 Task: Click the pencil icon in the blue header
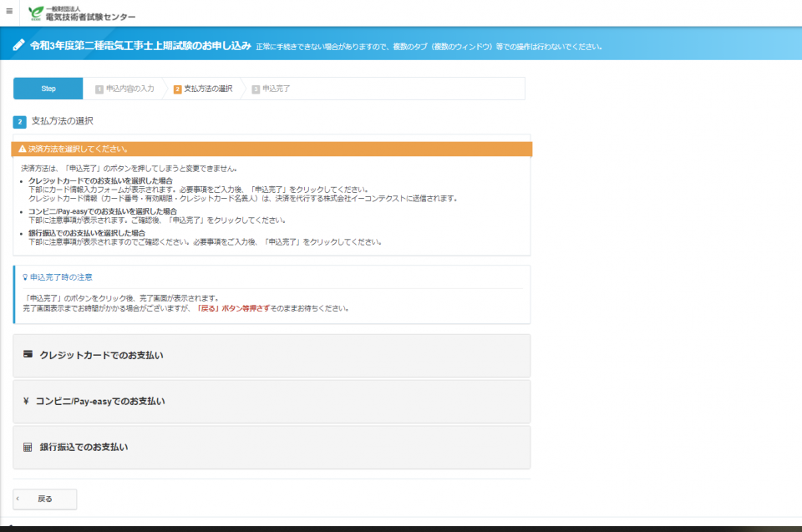tap(18, 45)
